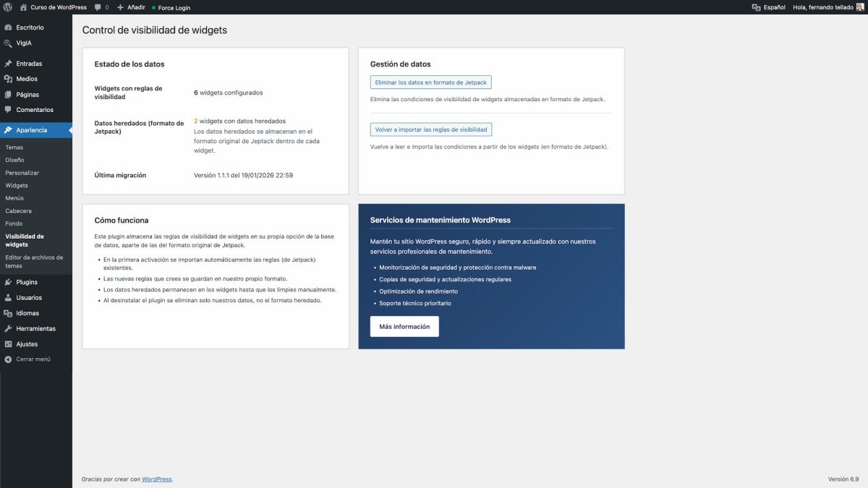This screenshot has height=488, width=868.
Task: Click Eliminar los datos en formato de Jetpack
Action: coord(431,82)
